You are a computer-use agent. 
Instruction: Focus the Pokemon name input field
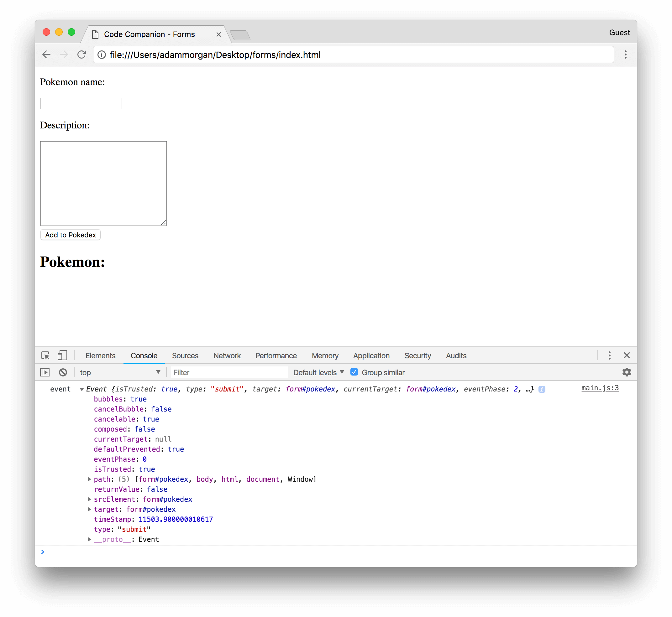pyautogui.click(x=81, y=103)
